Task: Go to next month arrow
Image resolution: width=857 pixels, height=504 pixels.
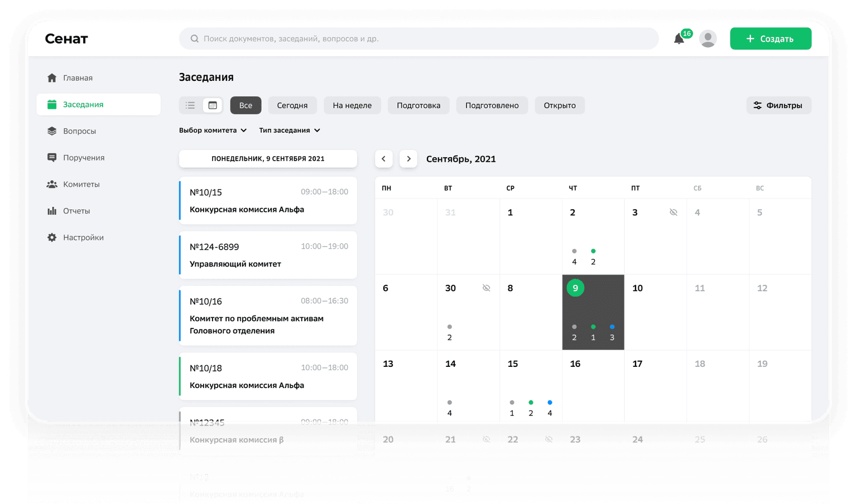Action: [408, 159]
